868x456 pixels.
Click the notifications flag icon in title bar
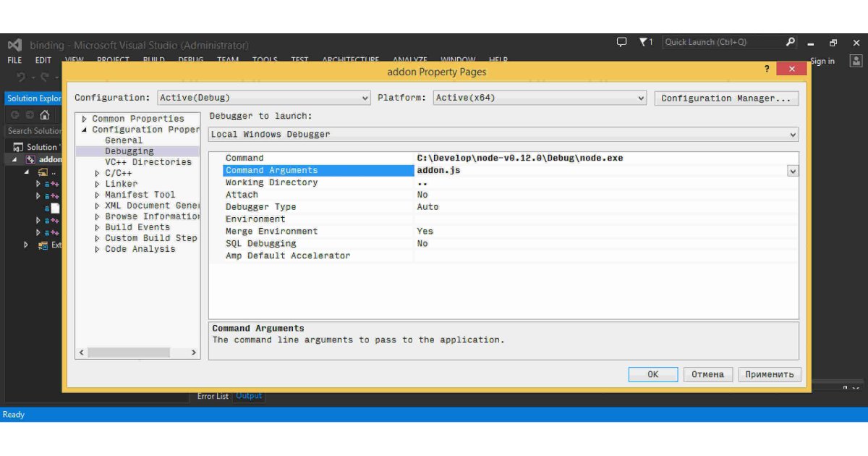coord(643,42)
